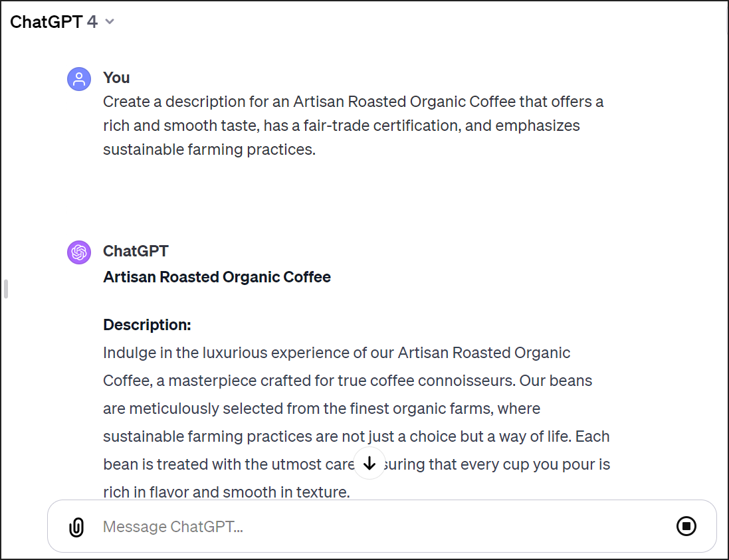Stop generating with the square stop icon
729x560 pixels.
pyautogui.click(x=686, y=526)
